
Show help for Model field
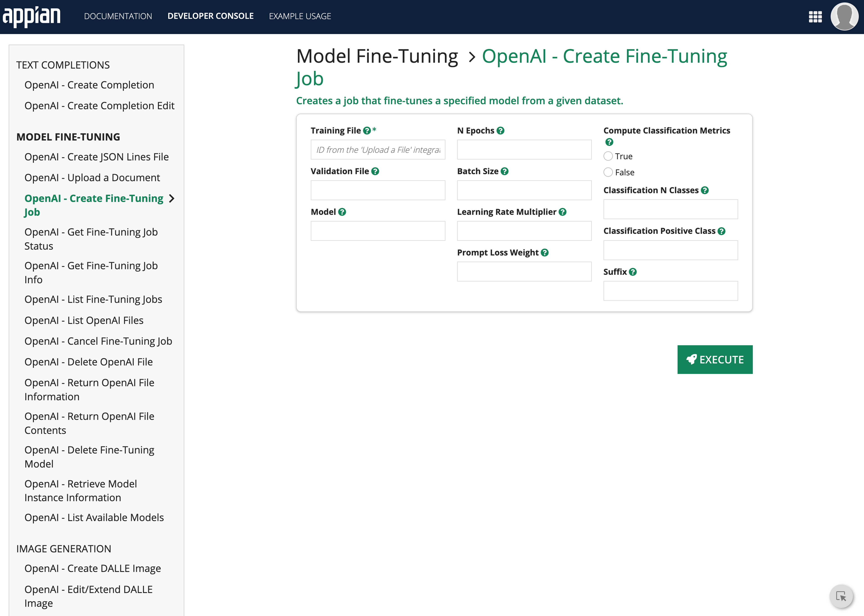click(342, 212)
